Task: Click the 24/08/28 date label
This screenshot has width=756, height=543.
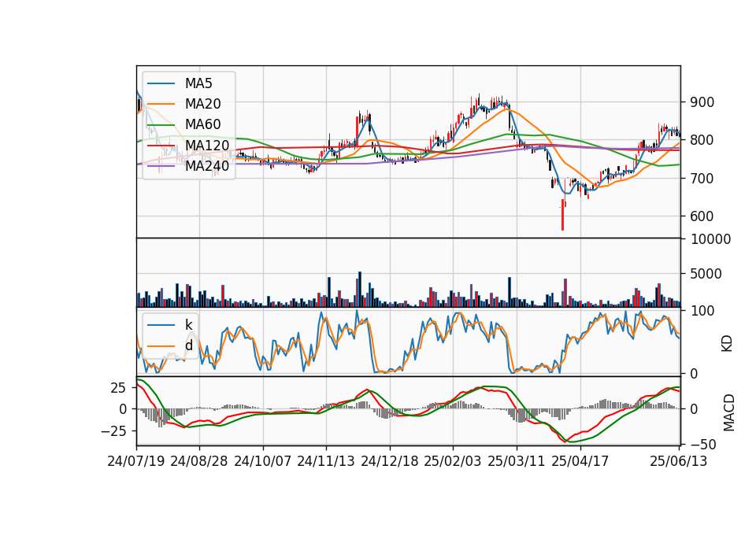Action: click(199, 461)
